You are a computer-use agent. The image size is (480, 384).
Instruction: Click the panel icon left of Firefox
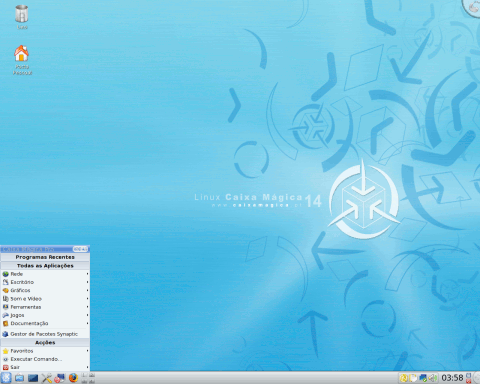click(x=60, y=378)
